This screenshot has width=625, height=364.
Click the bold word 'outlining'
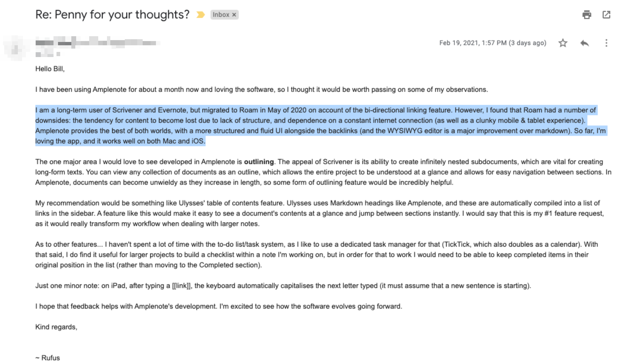(259, 162)
